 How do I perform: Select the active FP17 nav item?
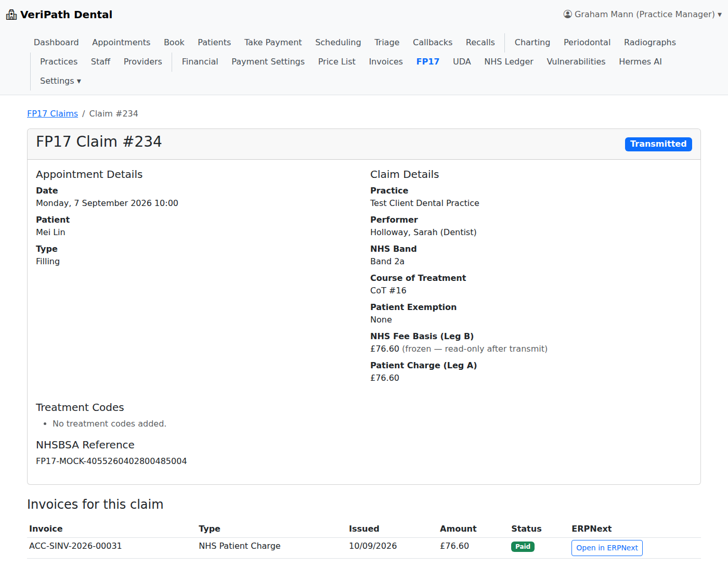click(428, 61)
